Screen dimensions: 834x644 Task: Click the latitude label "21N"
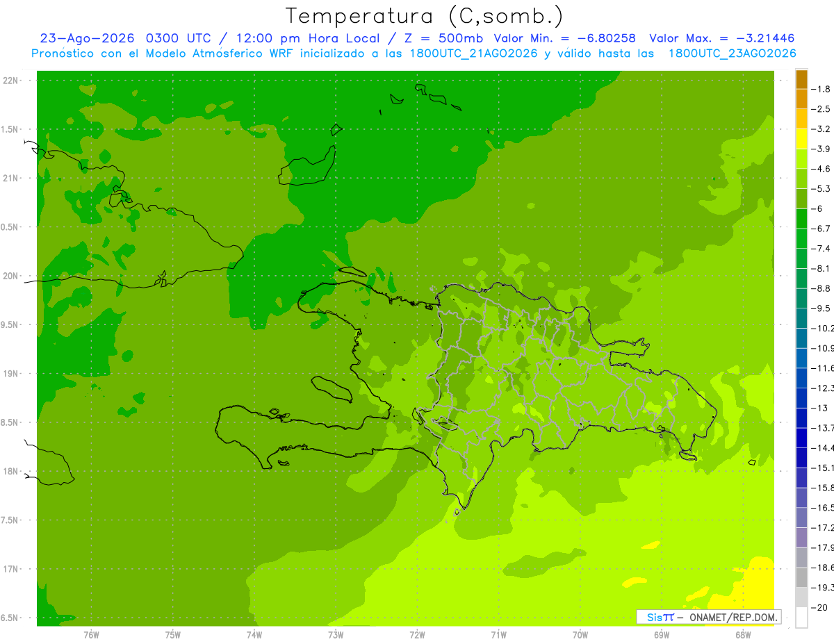pyautogui.click(x=10, y=179)
